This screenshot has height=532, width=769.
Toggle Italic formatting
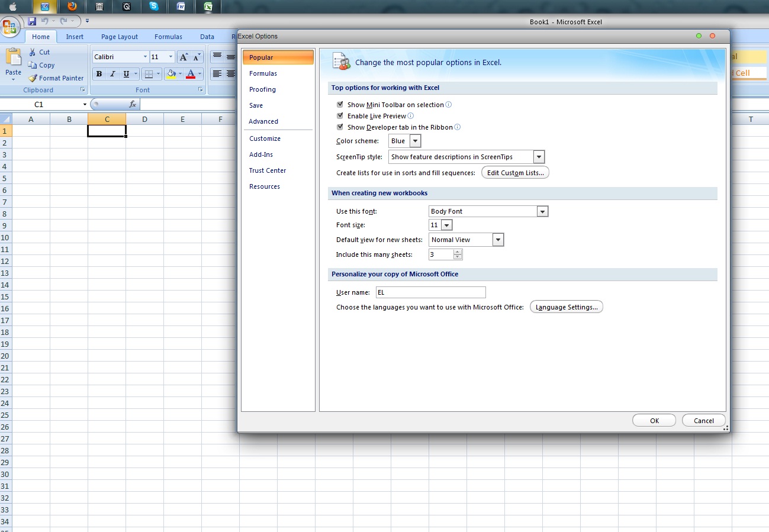pos(112,74)
